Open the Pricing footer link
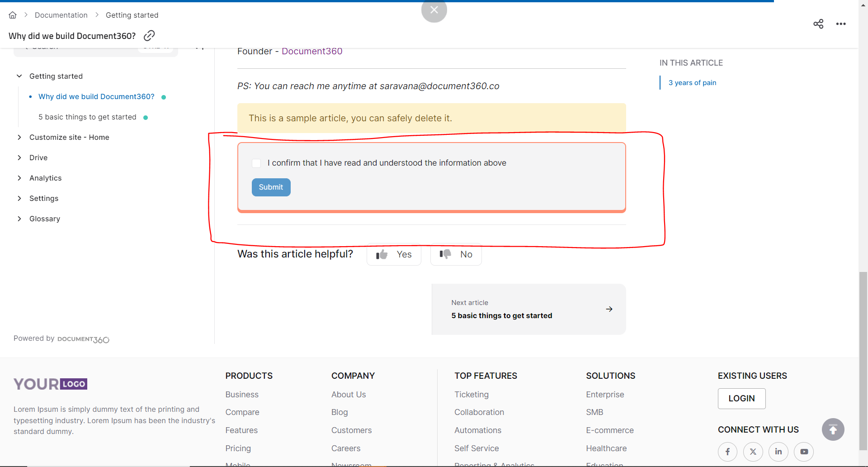Screen dimensions: 868x467 pos(238,448)
